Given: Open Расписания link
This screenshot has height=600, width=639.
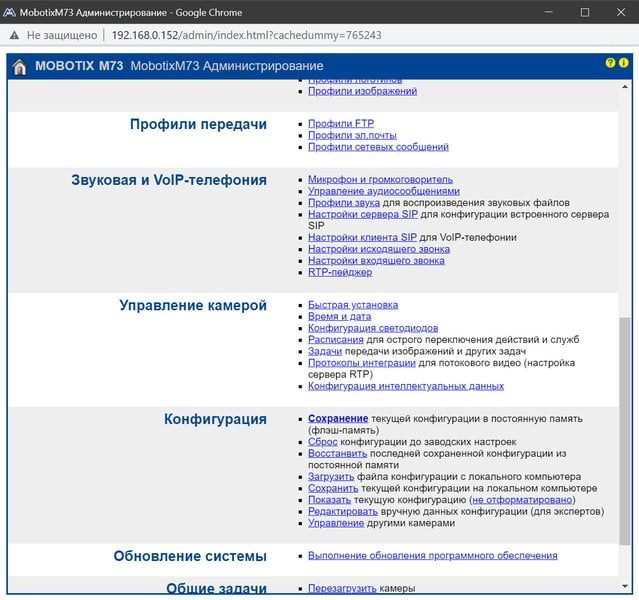Looking at the screenshot, I should coord(335,340).
